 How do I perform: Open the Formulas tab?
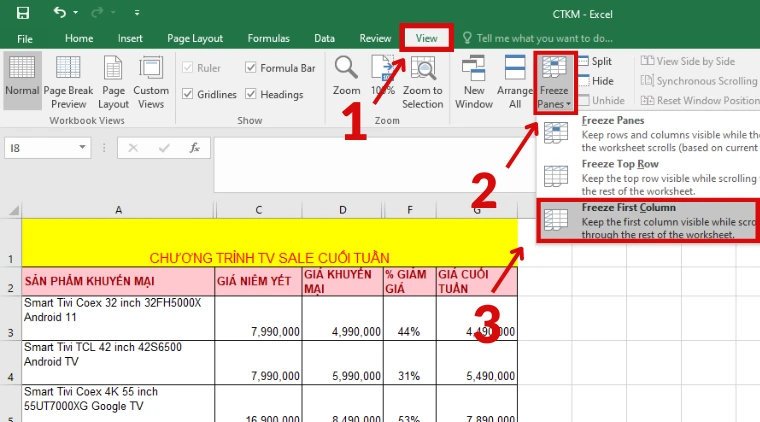coord(269,38)
